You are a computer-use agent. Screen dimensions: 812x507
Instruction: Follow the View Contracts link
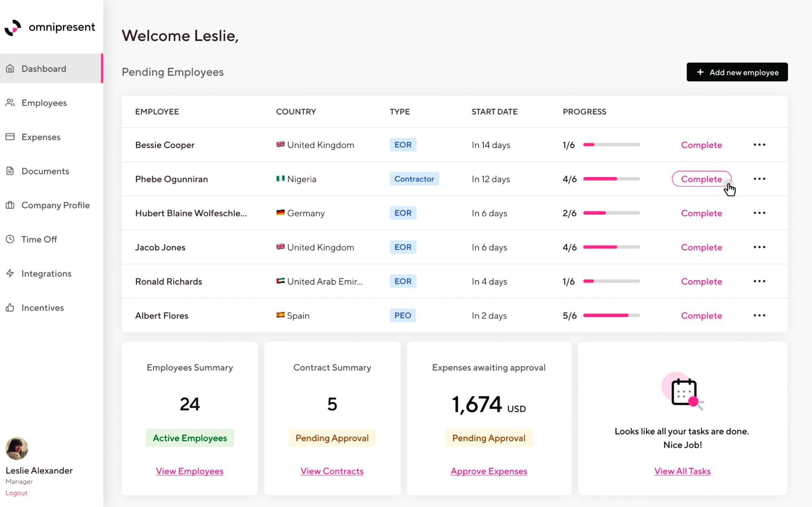click(332, 471)
